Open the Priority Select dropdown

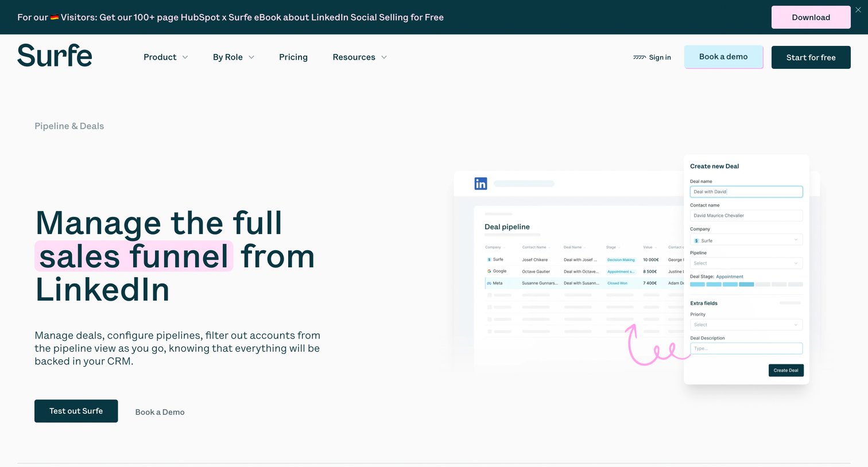[746, 325]
